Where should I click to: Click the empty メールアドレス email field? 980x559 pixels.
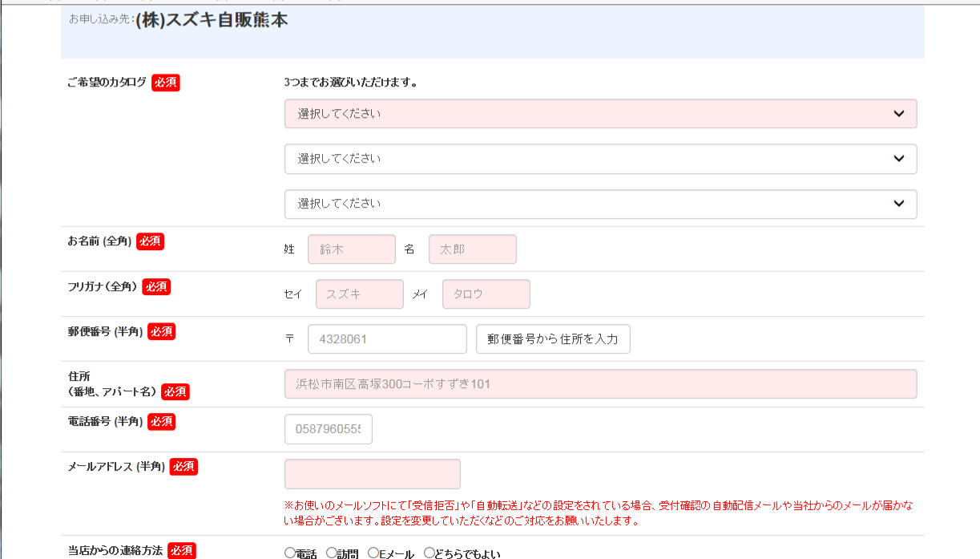tap(373, 474)
